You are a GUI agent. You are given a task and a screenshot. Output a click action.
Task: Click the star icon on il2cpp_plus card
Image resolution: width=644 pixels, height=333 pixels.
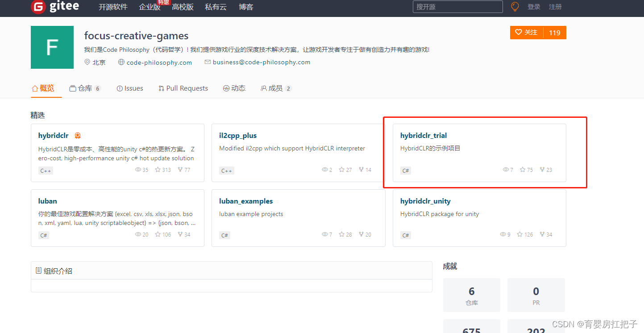[341, 170]
